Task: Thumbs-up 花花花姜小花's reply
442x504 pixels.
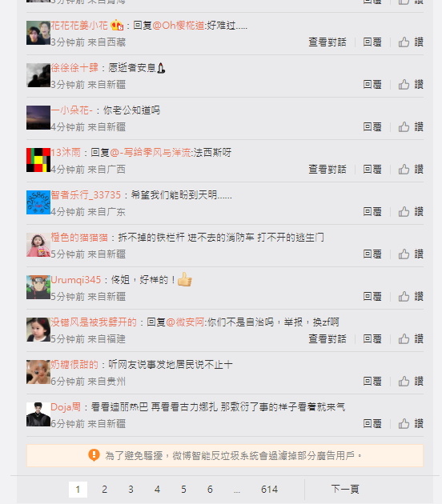Action: (x=411, y=42)
